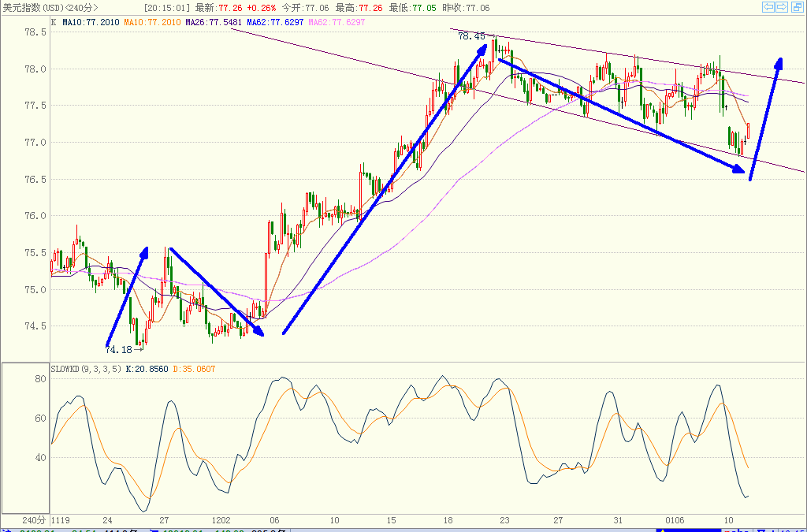Click the 1119 date axis label
The height and width of the screenshot is (532, 807).
tap(61, 520)
